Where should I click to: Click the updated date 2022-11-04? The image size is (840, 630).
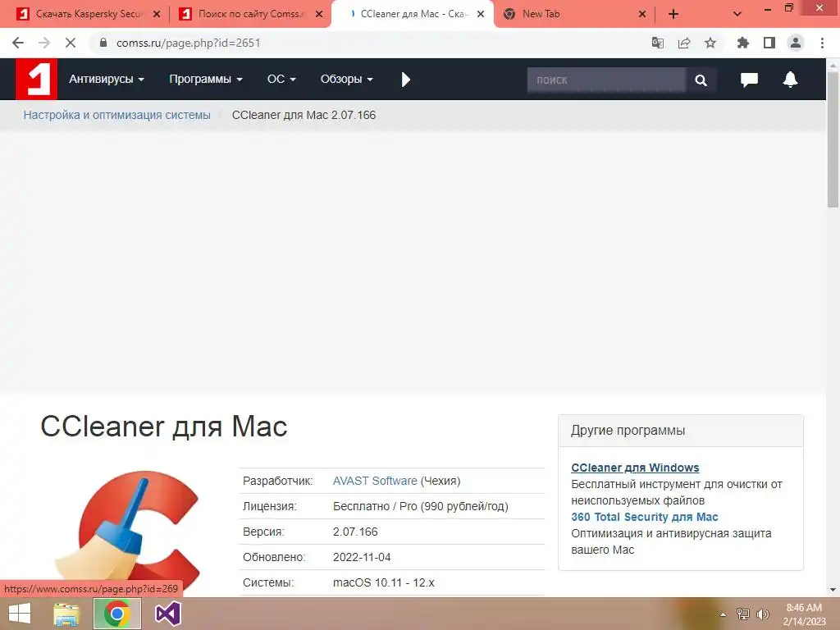pos(362,557)
